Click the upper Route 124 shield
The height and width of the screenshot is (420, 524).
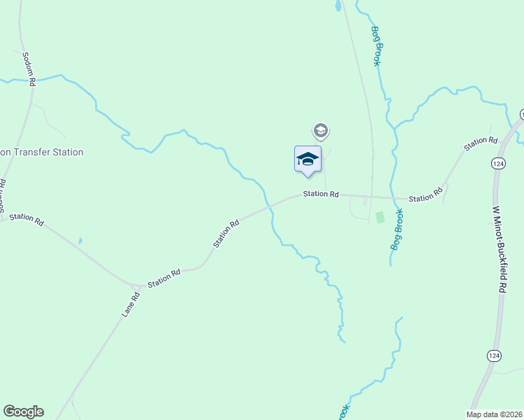(498, 164)
